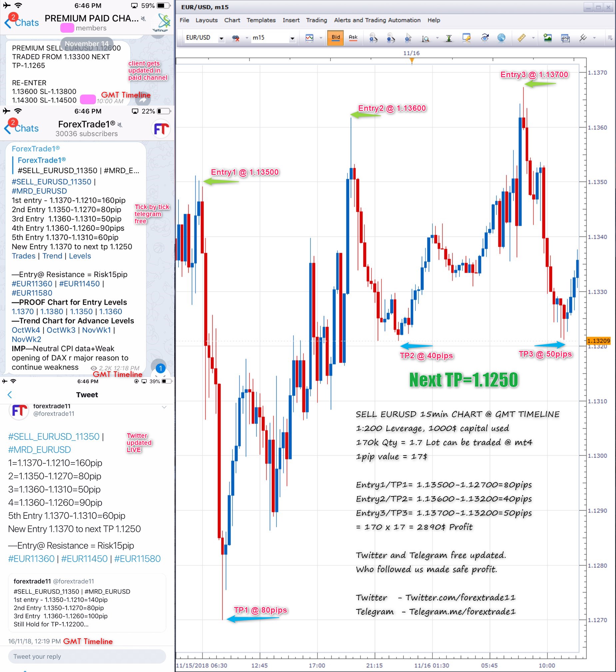
Task: Toggle the Bid price display
Action: pos(336,38)
